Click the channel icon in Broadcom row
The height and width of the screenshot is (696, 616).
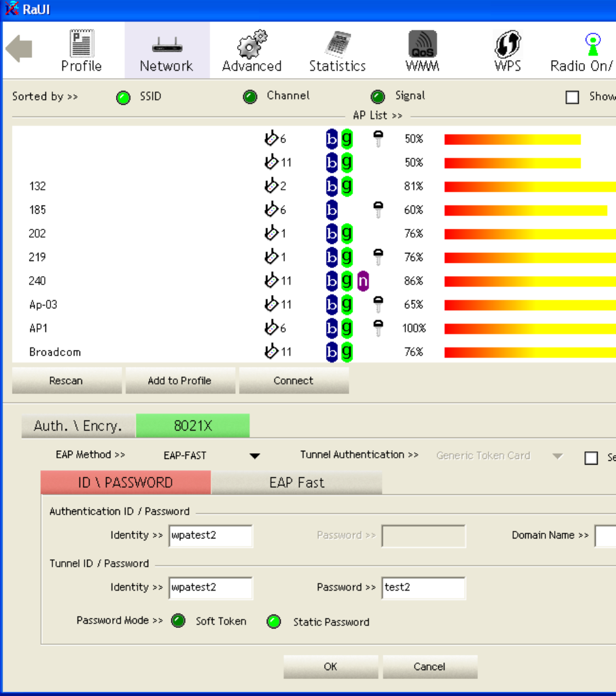coord(271,352)
